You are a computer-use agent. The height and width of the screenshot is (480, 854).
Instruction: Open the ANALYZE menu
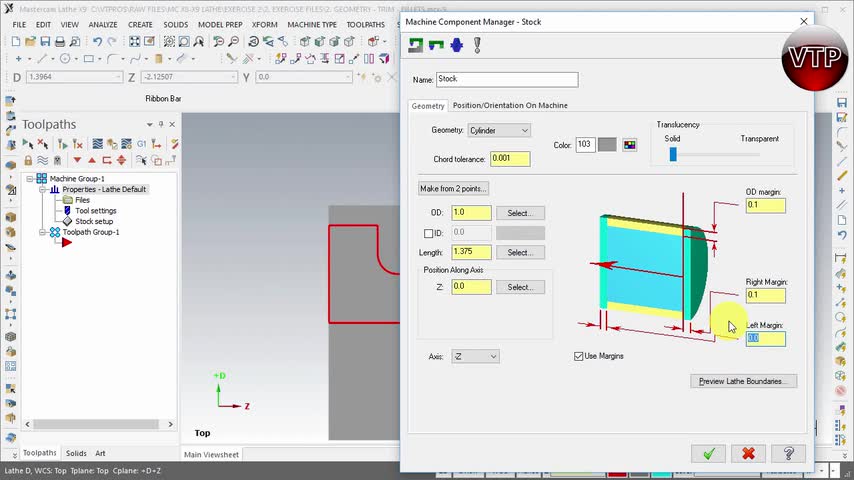(x=103, y=25)
